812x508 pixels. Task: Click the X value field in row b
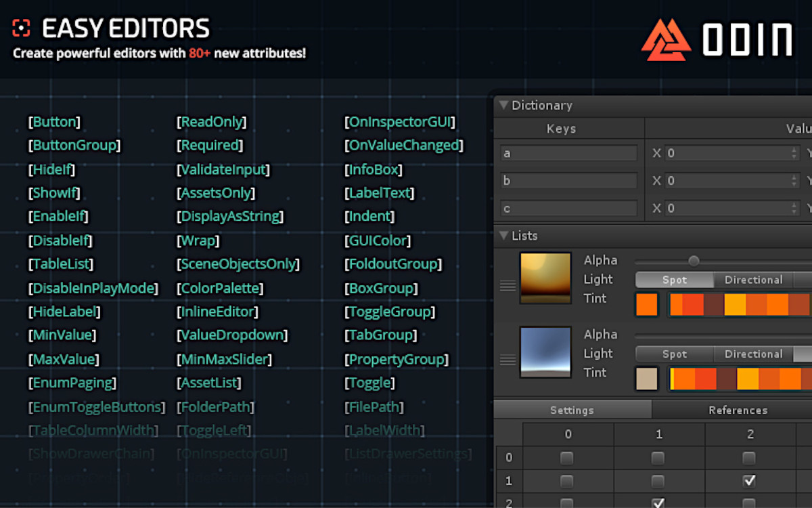coord(733,181)
